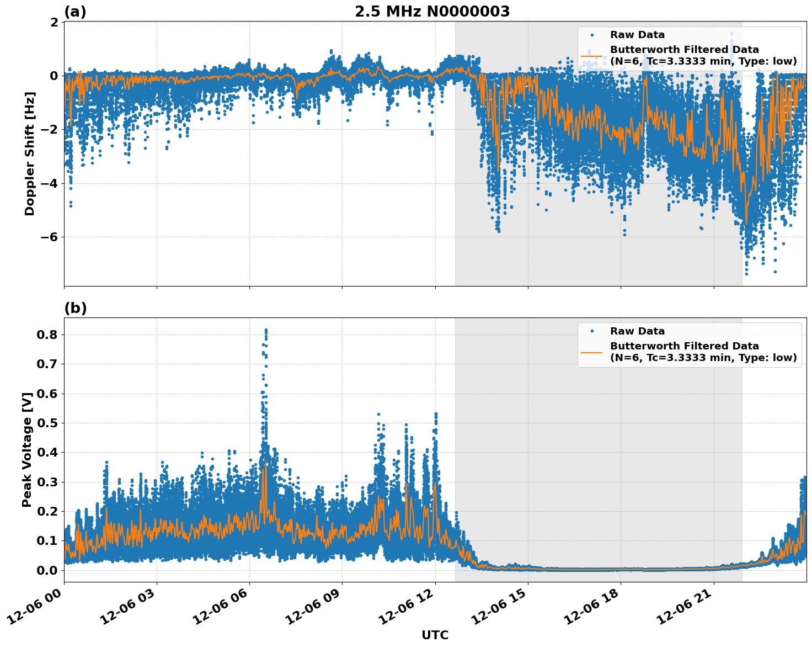Image resolution: width=812 pixels, height=647 pixels.
Task: Click the UTC axis title
Action: [x=435, y=635]
